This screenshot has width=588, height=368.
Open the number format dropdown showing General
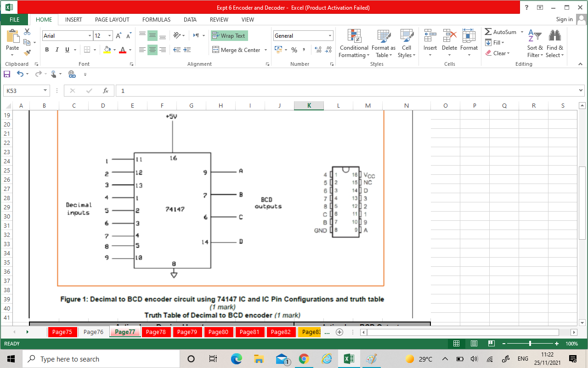coord(330,36)
